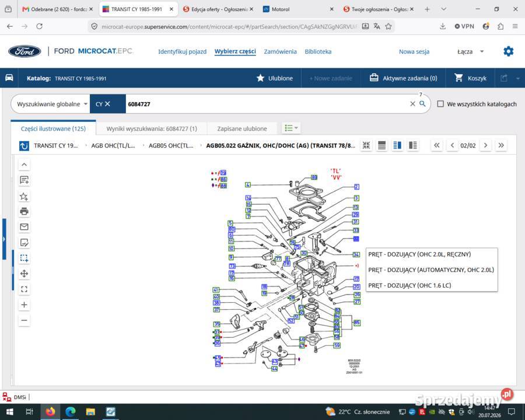Viewport: 525px width, 420px height.
Task: Click the Ford logo
Action: 24,51
